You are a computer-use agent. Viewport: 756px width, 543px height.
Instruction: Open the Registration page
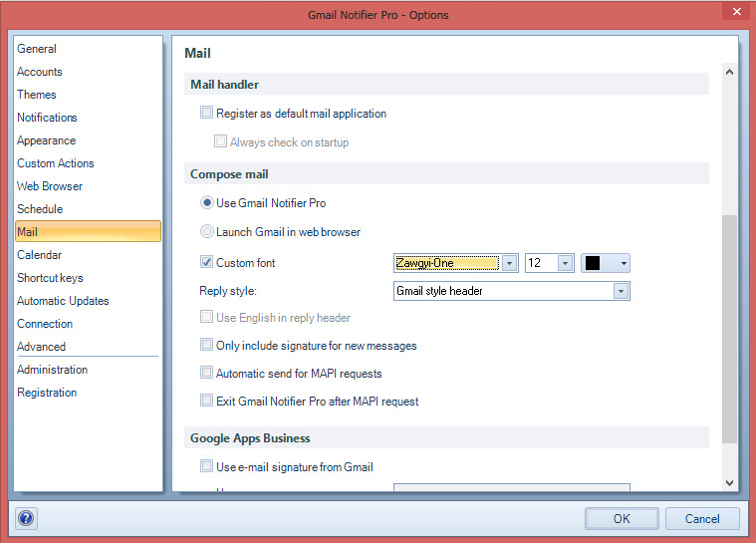coord(47,393)
